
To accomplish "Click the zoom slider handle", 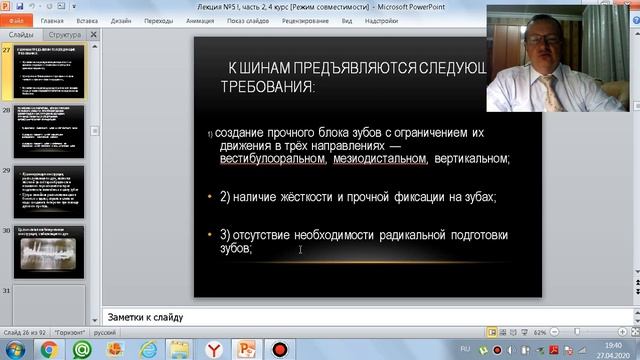I will coord(577,332).
